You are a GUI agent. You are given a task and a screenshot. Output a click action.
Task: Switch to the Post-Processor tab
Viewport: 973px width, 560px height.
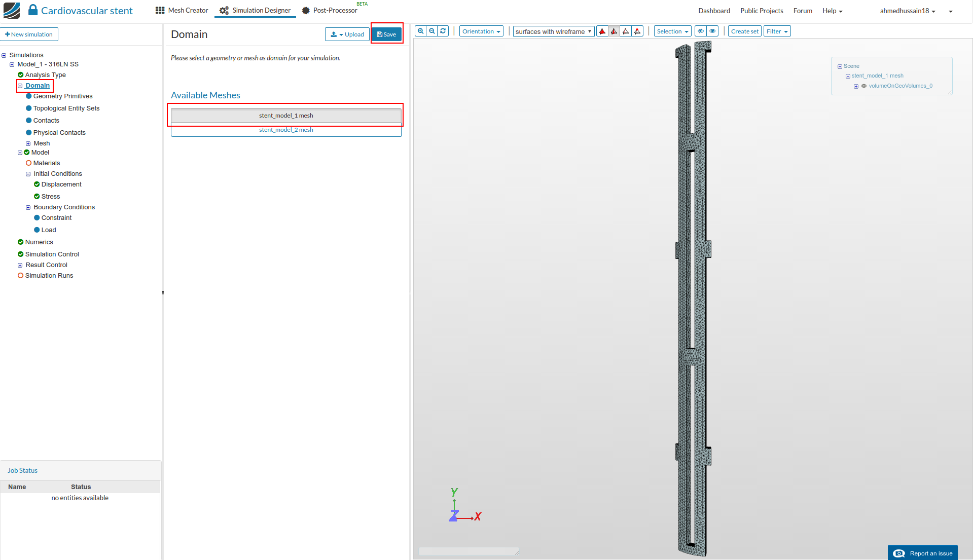point(330,11)
